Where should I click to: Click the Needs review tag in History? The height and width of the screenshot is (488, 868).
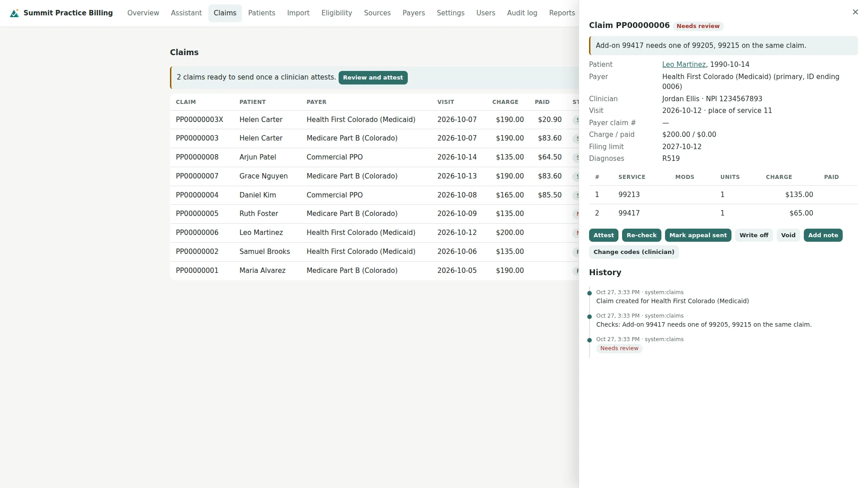pos(619,348)
